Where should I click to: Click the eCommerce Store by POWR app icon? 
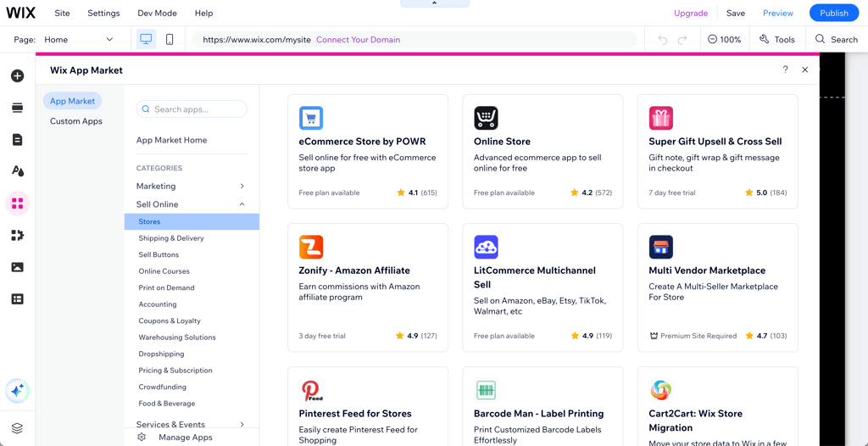coord(311,118)
